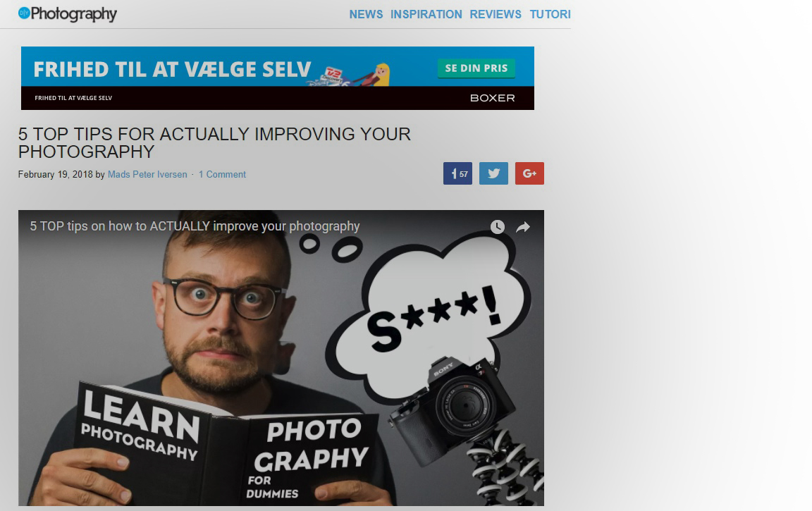Image resolution: width=812 pixels, height=511 pixels.
Task: Click the February 19, 2018 date
Action: (56, 175)
